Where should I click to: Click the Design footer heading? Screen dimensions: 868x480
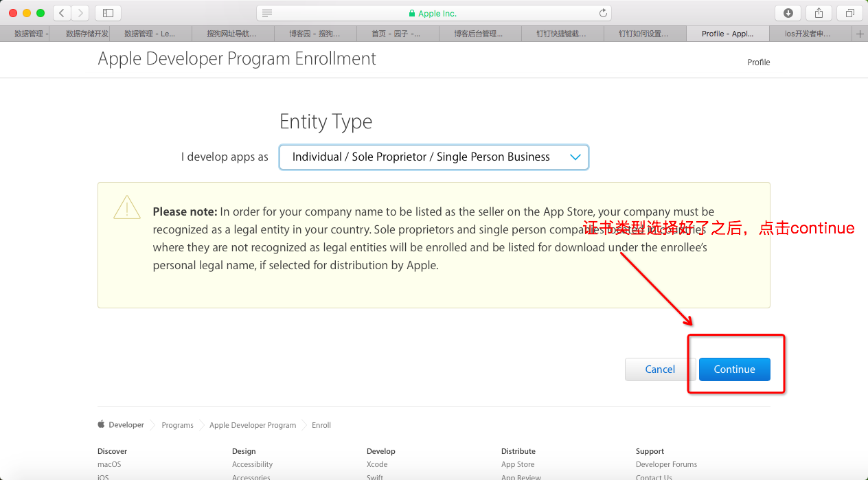pyautogui.click(x=244, y=451)
